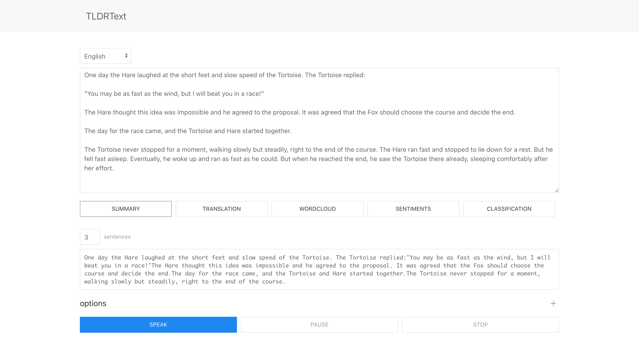The height and width of the screenshot is (364, 639).
Task: Click the options heading label
Action: 93,303
